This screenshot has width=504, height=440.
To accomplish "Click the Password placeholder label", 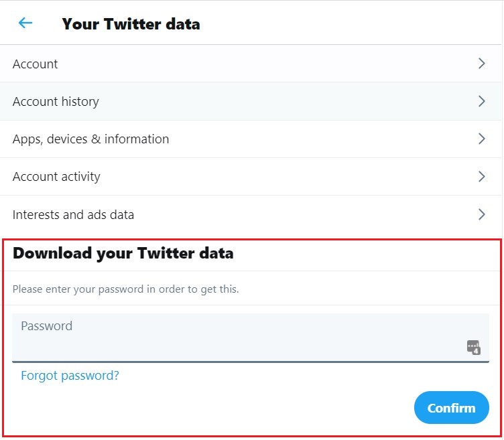I will 46,326.
